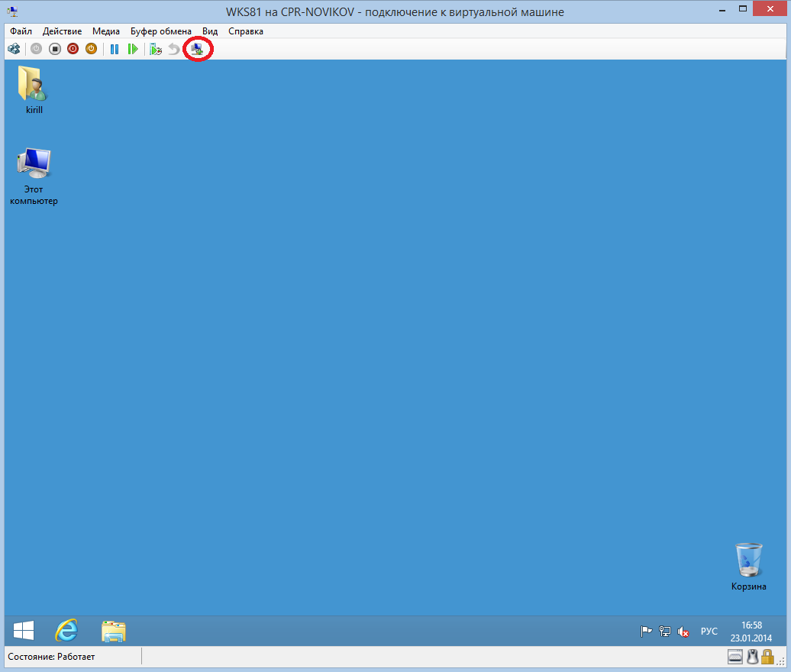Open the Справка menu

pyautogui.click(x=246, y=31)
